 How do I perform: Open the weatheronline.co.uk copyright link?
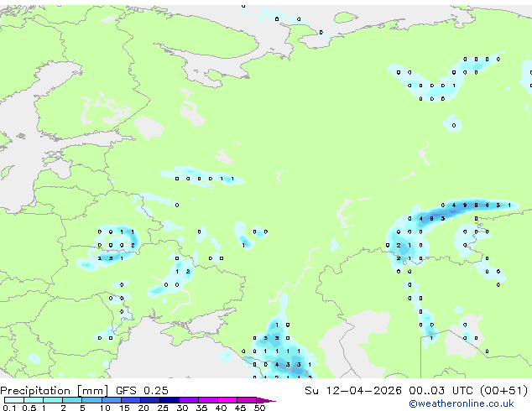[x=461, y=403]
